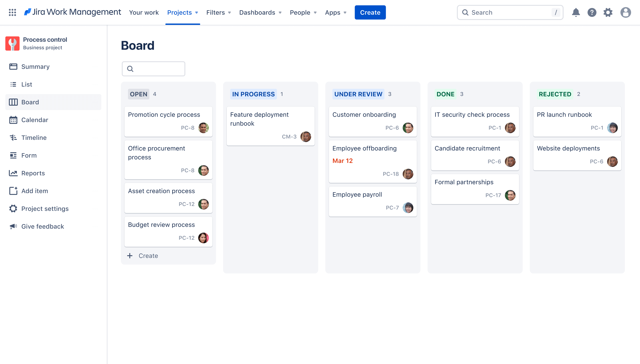Click Give feedback in sidebar

43,226
